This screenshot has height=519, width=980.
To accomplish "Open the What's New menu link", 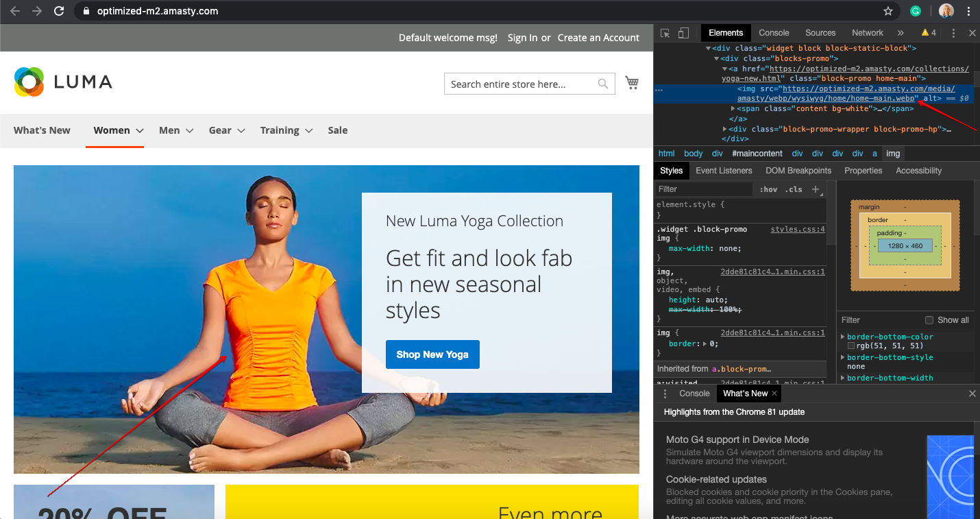I will (42, 130).
